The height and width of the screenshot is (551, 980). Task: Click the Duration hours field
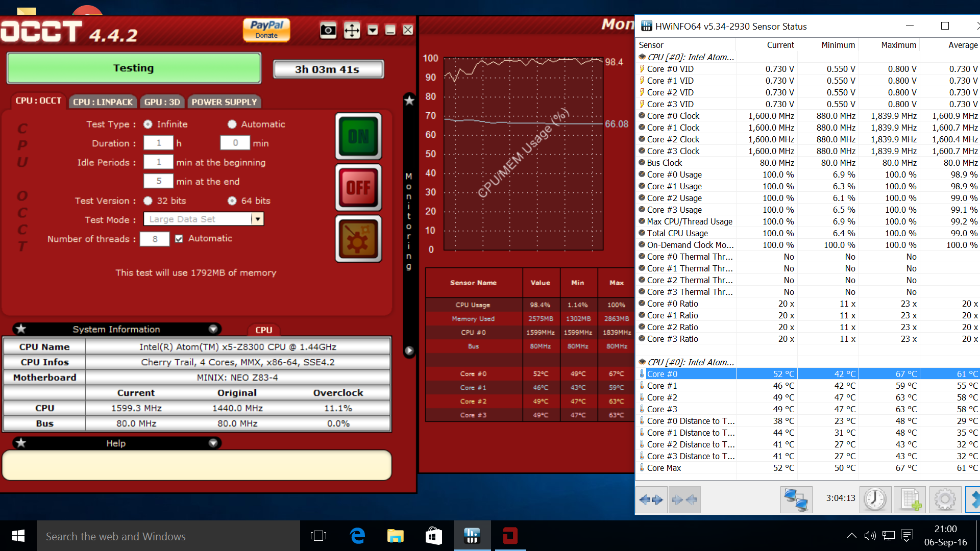pos(159,143)
